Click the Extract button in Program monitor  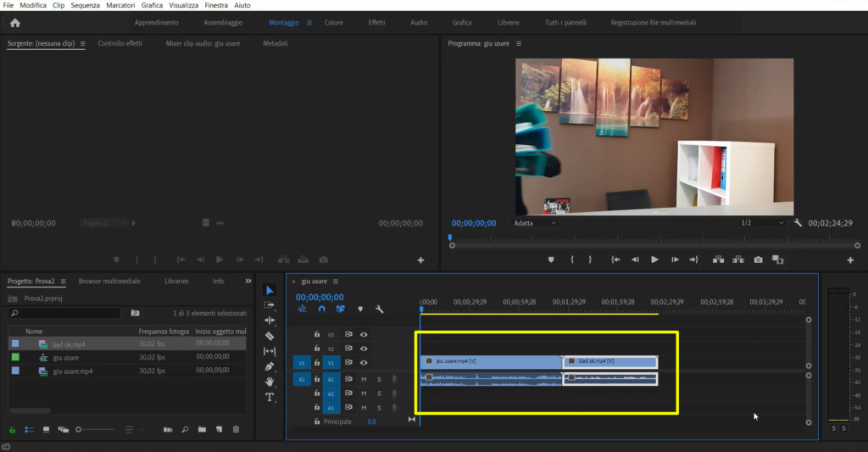[x=738, y=259]
